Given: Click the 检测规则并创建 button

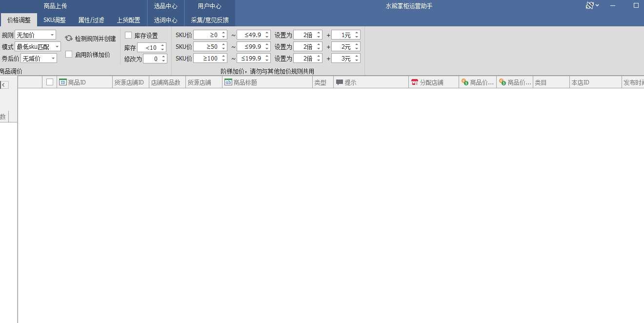Looking at the screenshot, I should pos(95,39).
